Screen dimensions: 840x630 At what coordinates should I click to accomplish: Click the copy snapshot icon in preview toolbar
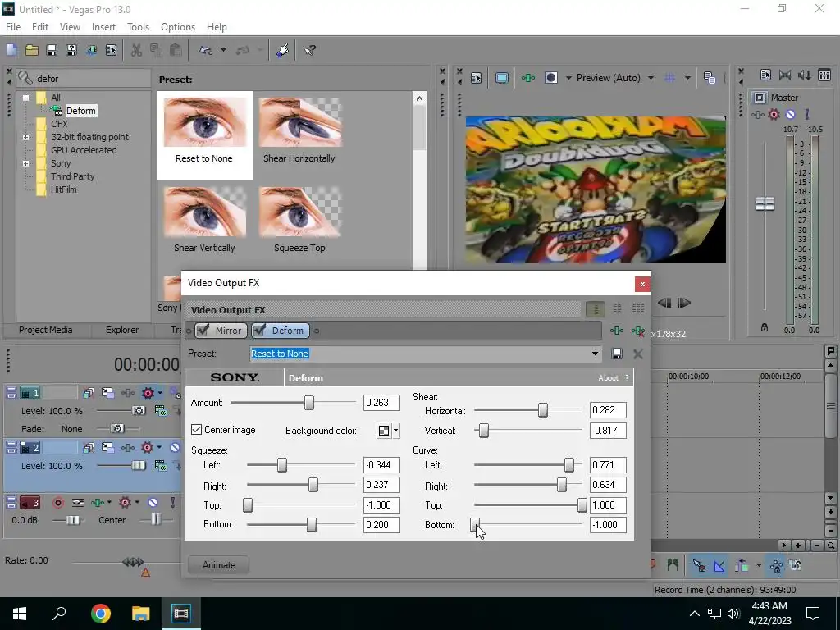710,78
